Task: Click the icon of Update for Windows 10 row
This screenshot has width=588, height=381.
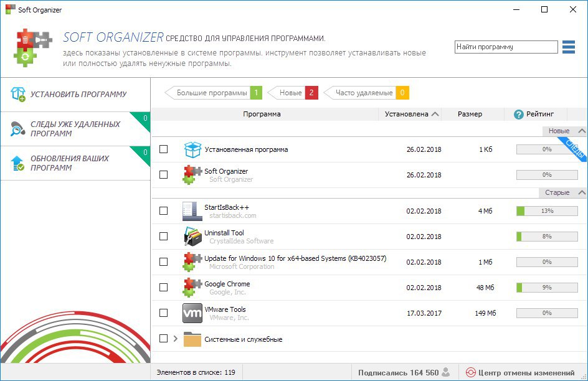Action: click(x=192, y=262)
